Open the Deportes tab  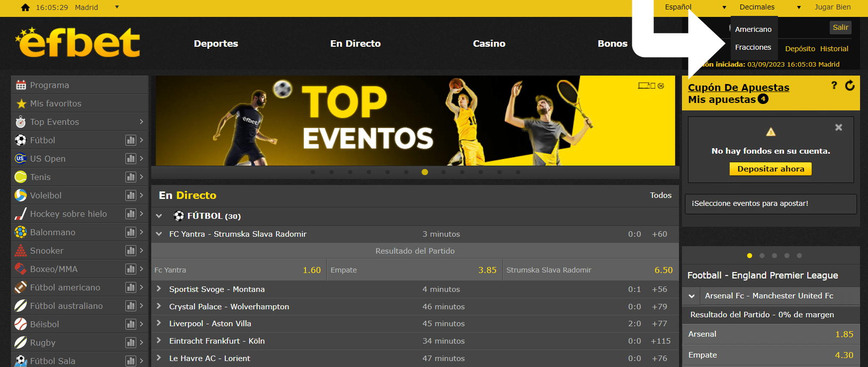pyautogui.click(x=216, y=44)
